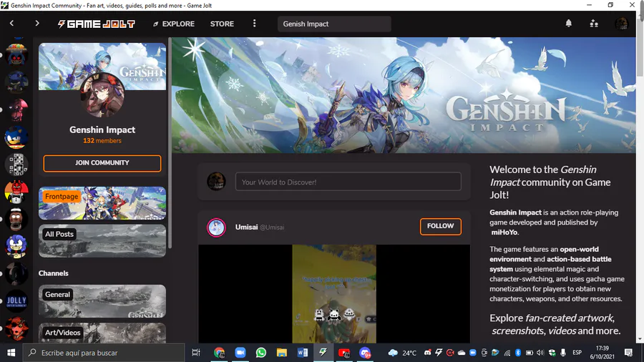644x362 pixels.
Task: Open the friends list icon
Action: (594, 24)
